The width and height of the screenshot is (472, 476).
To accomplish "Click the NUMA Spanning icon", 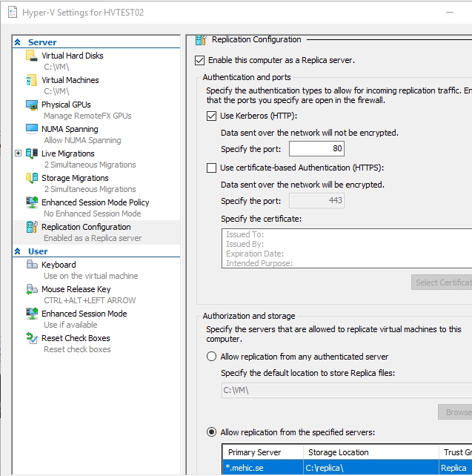I will 31,129.
